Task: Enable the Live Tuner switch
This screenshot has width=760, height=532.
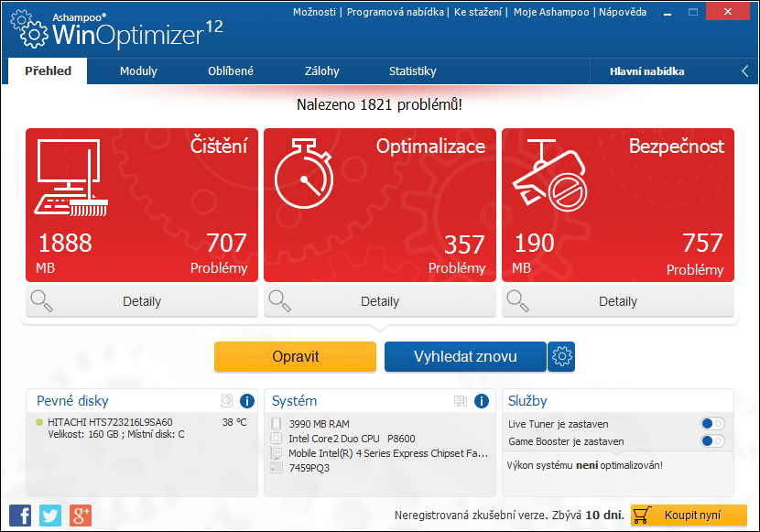Action: [712, 424]
